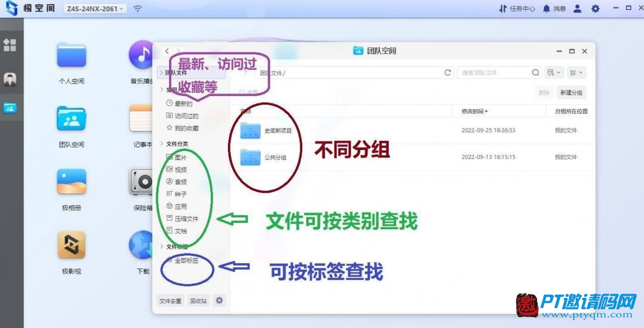Image resolution: width=644 pixels, height=328 pixels.
Task: Collapse the 文件分类 section chevron
Action: tap(162, 144)
